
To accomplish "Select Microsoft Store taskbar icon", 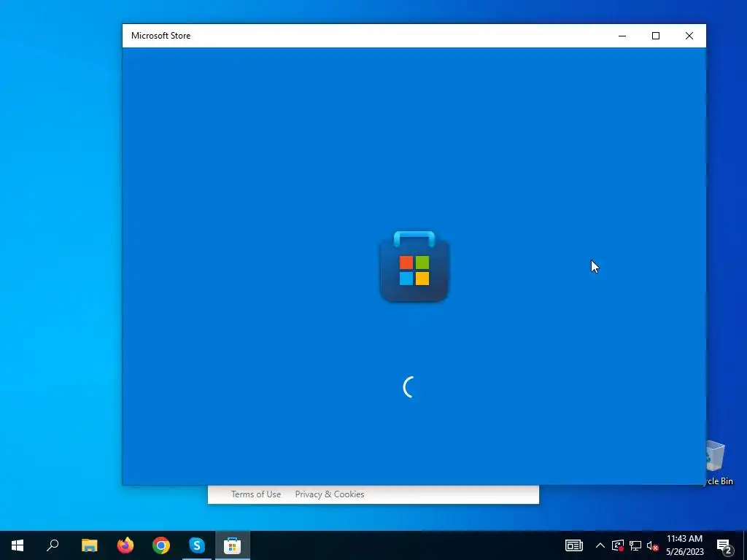I will coord(233,545).
